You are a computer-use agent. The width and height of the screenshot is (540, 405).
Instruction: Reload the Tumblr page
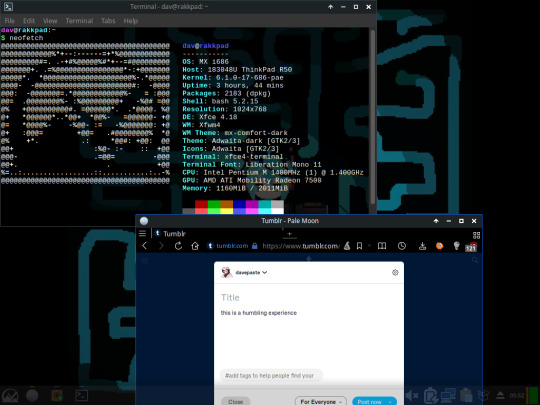178,246
